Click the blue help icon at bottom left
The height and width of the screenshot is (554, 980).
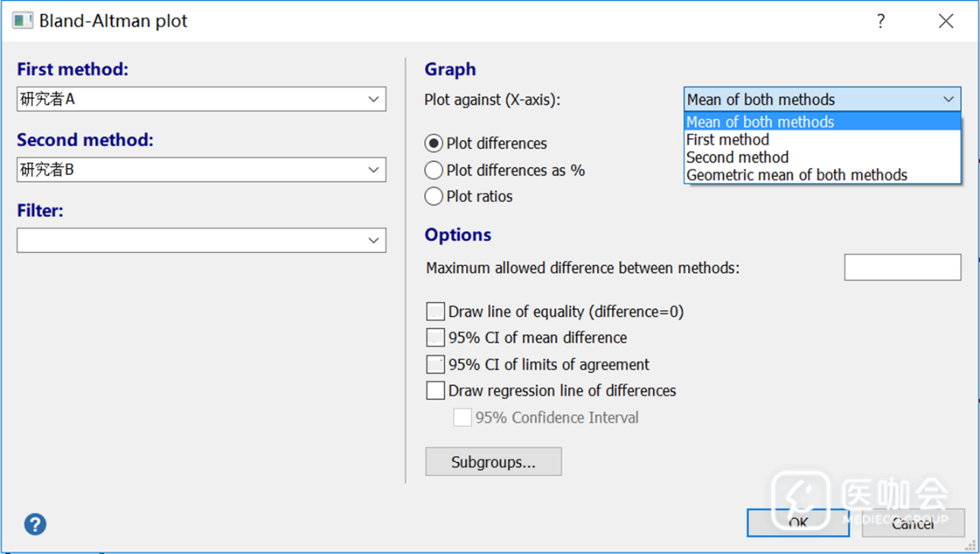(x=35, y=524)
